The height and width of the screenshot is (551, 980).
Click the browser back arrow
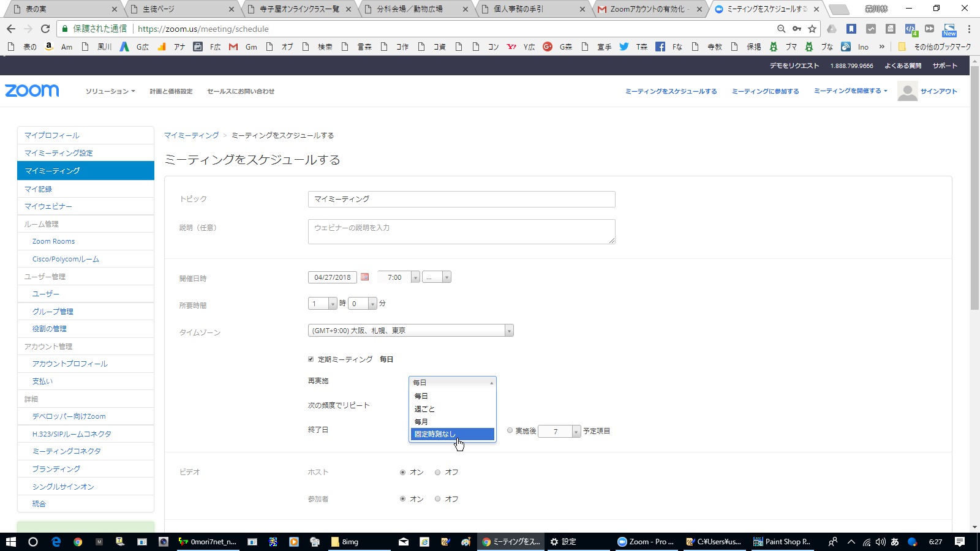coord(11,29)
